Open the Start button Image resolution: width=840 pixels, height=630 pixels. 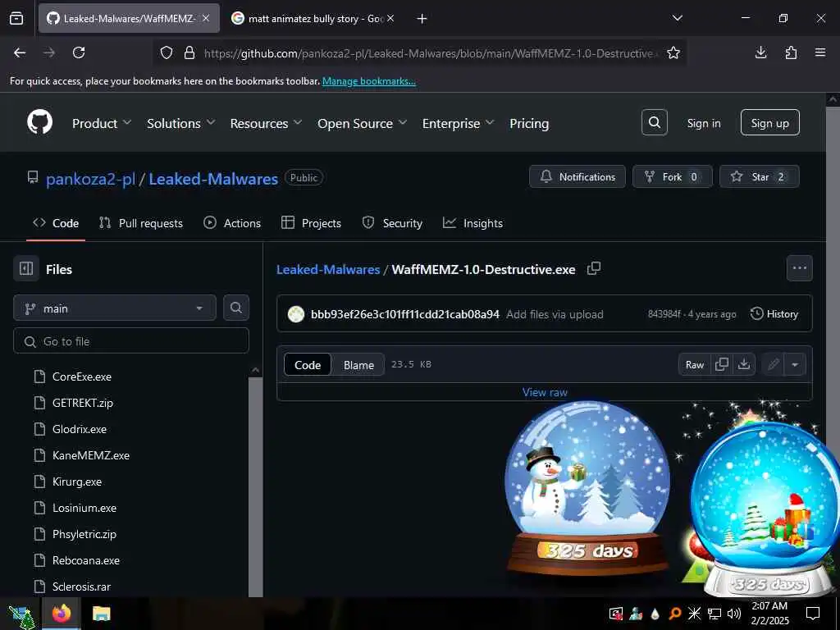(21, 615)
